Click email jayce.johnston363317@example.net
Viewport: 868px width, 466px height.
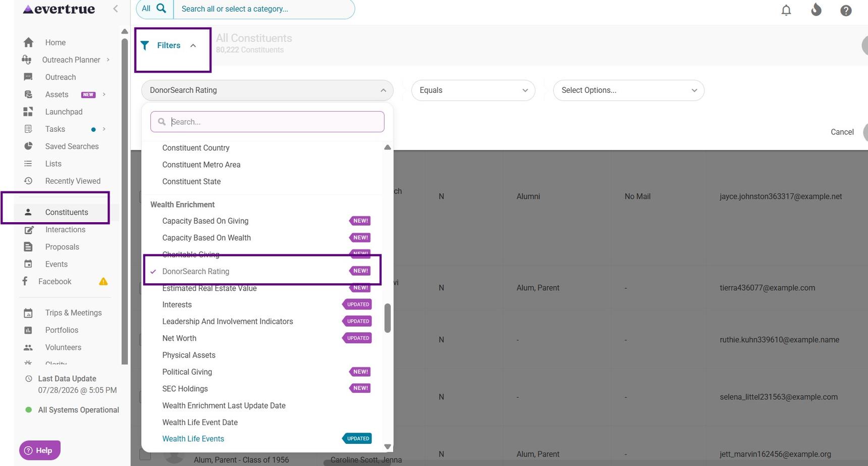tap(781, 196)
